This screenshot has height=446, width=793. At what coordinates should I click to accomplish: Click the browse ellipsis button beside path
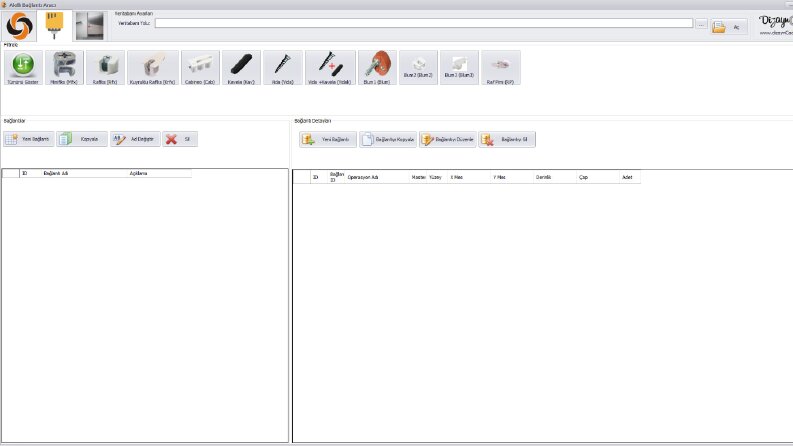tap(701, 24)
